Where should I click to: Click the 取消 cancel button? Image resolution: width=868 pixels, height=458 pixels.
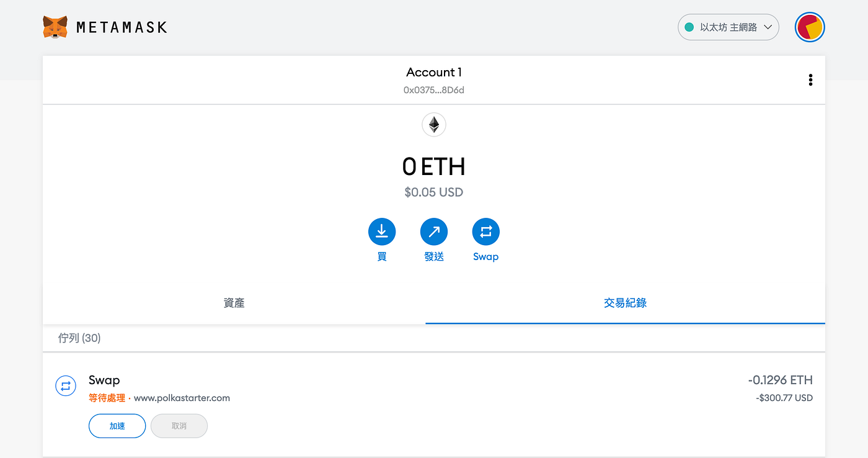[x=179, y=426]
